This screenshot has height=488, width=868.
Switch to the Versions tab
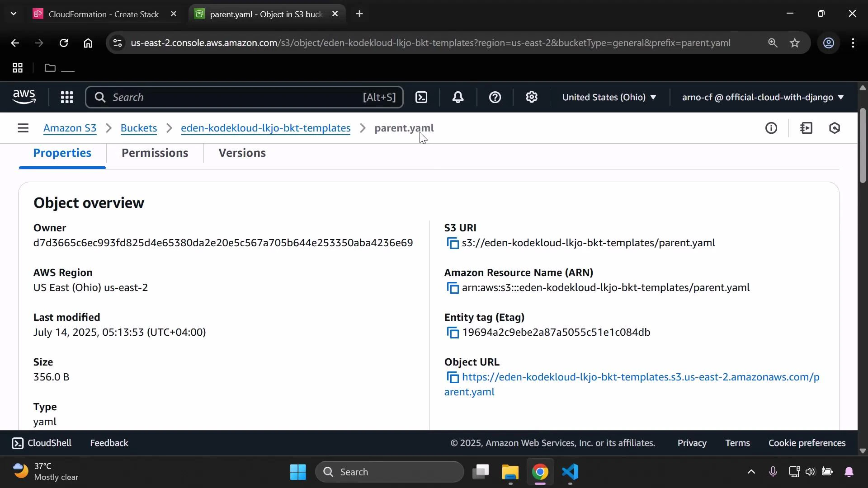click(x=242, y=153)
